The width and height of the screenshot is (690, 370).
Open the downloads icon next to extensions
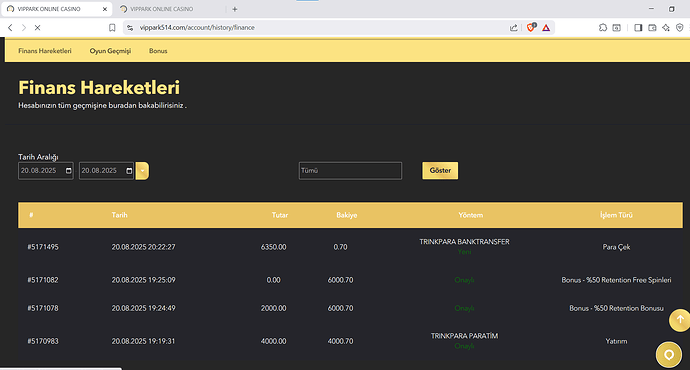point(617,28)
